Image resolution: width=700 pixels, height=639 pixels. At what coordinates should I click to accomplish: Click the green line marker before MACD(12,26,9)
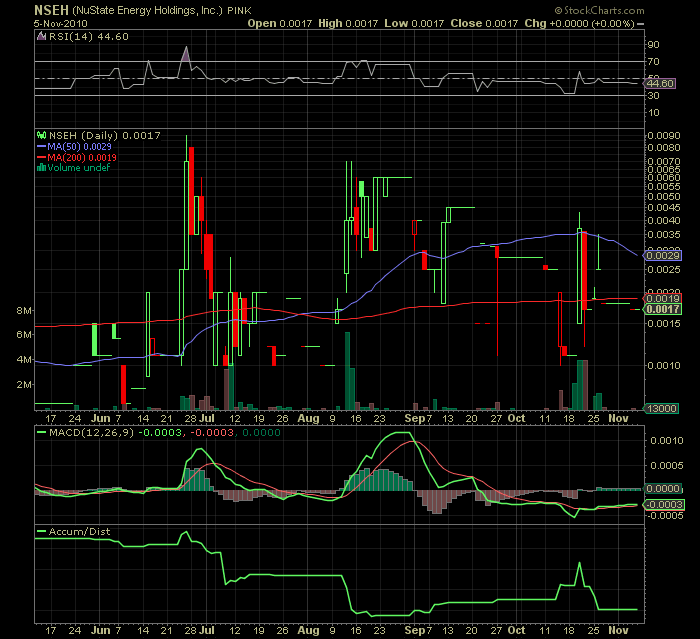click(42, 433)
